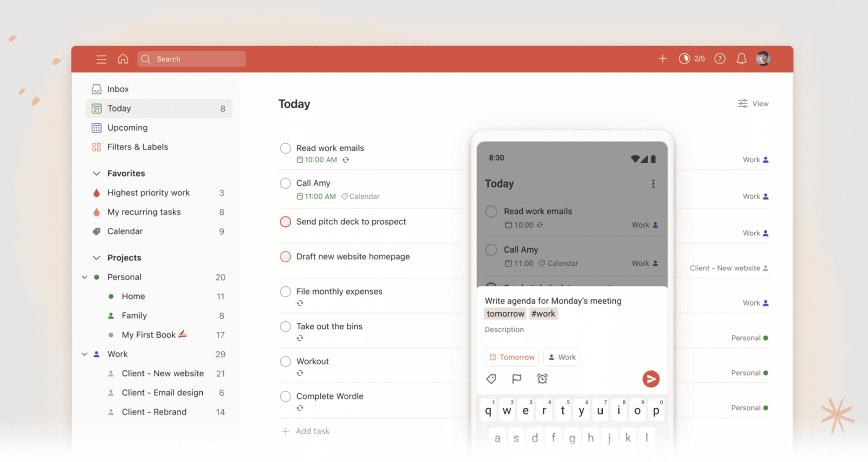The image size is (868, 462).
Task: Click the recurring tasks sync icon
Action: tap(346, 160)
